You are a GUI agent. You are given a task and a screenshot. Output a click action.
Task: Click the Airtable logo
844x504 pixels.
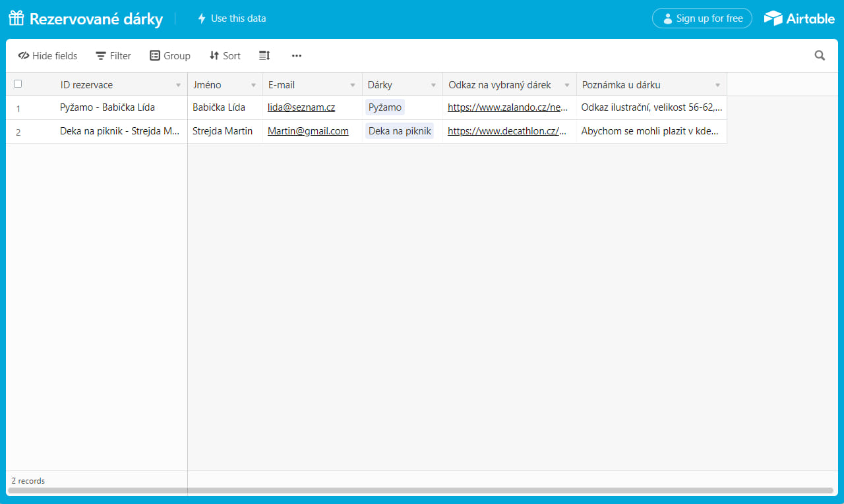799,18
